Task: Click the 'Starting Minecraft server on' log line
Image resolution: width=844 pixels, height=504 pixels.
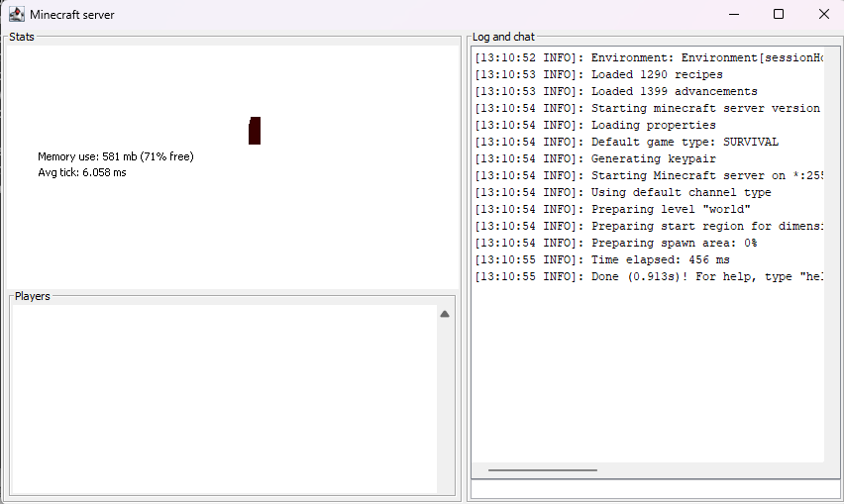Action: click(649, 176)
